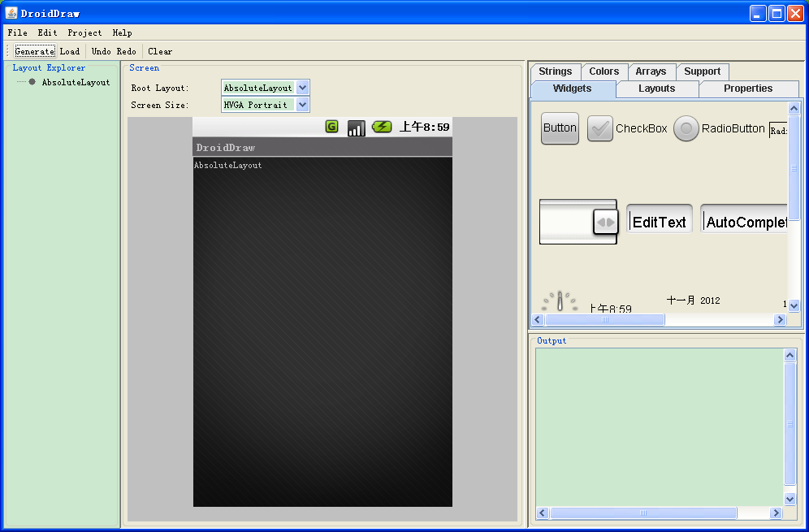Click the Output pane scroll down arrow
The height and width of the screenshot is (532, 809).
[x=790, y=499]
